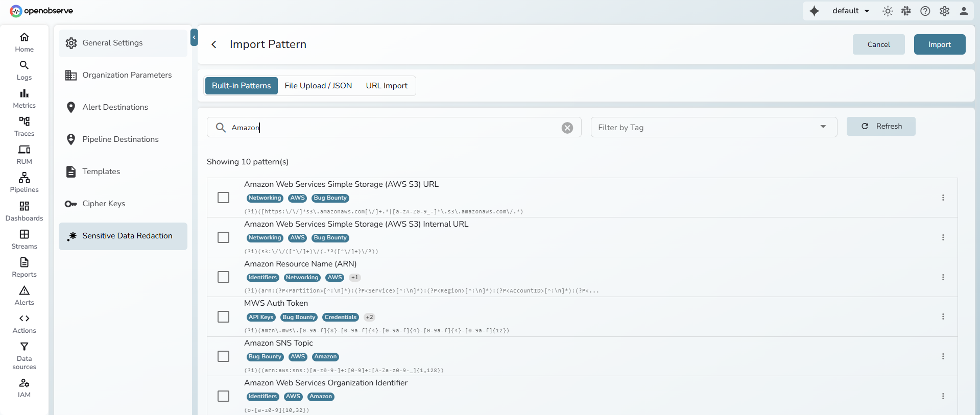This screenshot has width=980, height=415.
Task: Tick the Amazon SNS Topic checkbox
Action: coord(223,356)
